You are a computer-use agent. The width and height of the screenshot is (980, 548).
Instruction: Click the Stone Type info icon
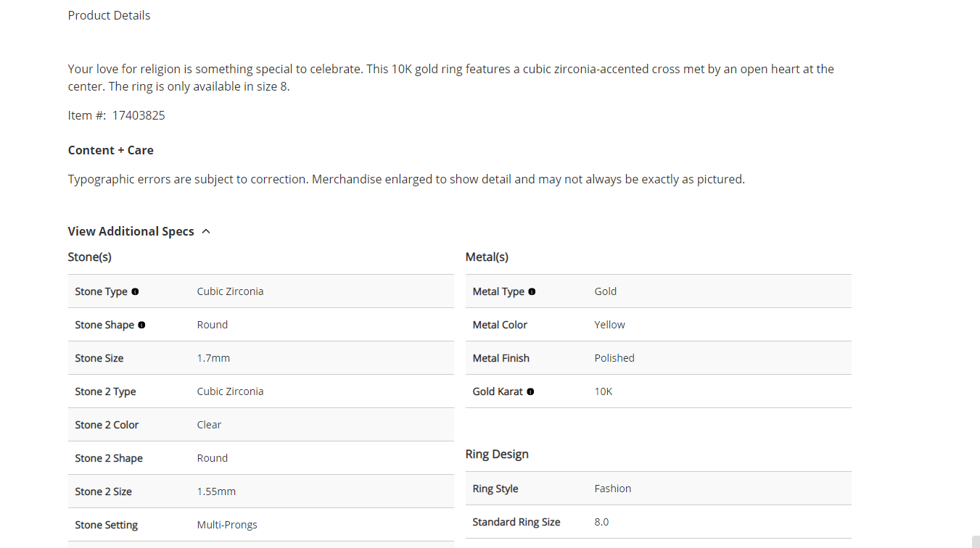[135, 291]
